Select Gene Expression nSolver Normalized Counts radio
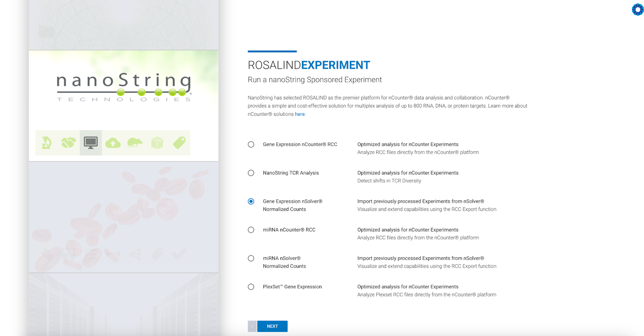The height and width of the screenshot is (336, 644). tap(251, 201)
